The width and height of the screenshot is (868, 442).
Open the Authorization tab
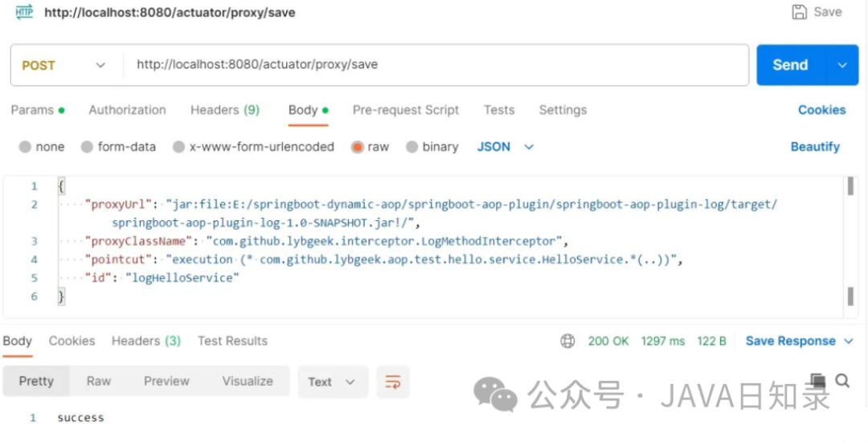pos(127,110)
